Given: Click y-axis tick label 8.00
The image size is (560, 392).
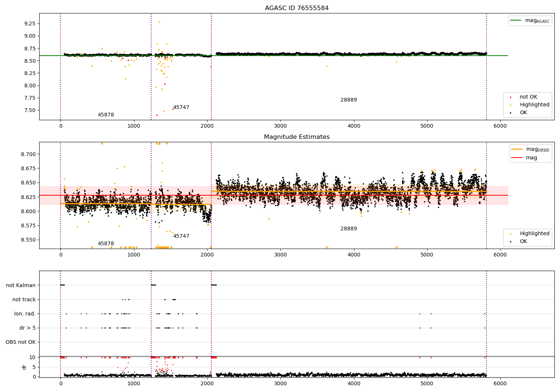Looking at the screenshot, I should (29, 85).
